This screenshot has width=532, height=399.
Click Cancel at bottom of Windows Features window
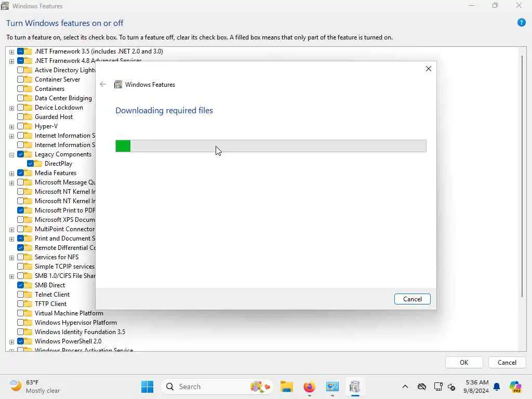point(507,362)
